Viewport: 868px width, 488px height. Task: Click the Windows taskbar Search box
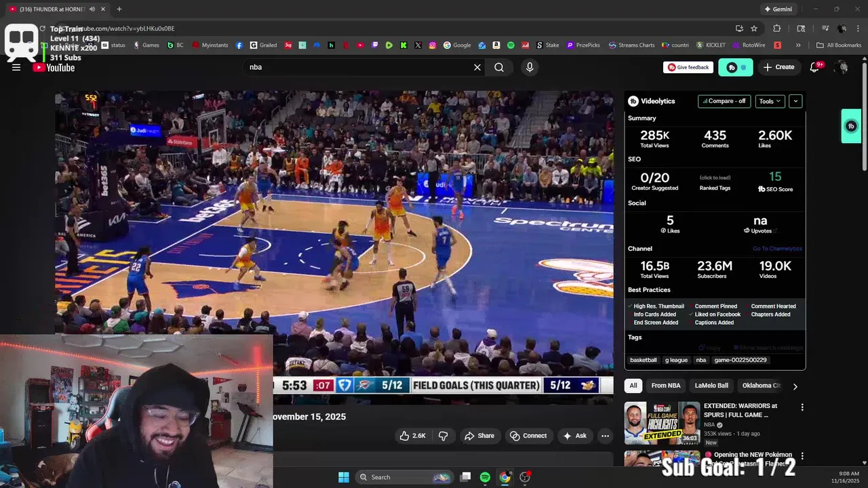(403, 477)
